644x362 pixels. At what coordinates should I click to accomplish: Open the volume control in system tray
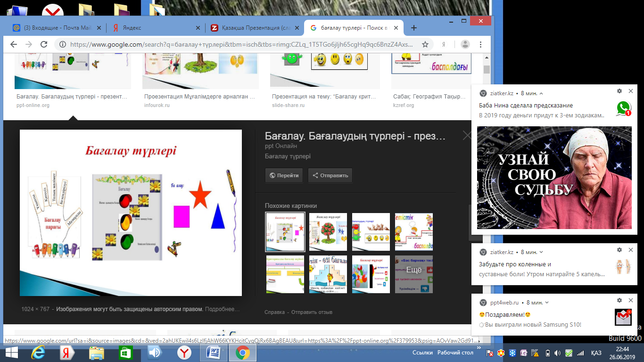pyautogui.click(x=558, y=353)
